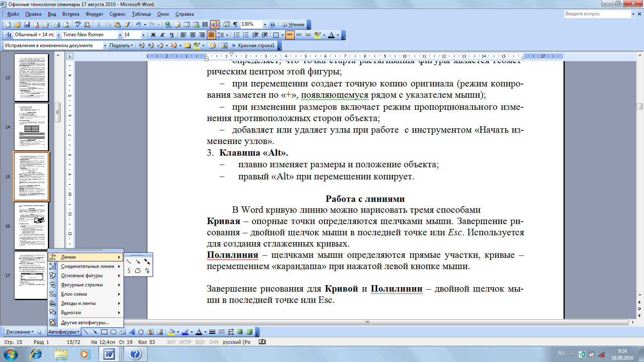Image resolution: width=644 pixels, height=362 pixels.
Task: Open the style 'Обычный + 14 пт' dropdown
Action: (58, 35)
